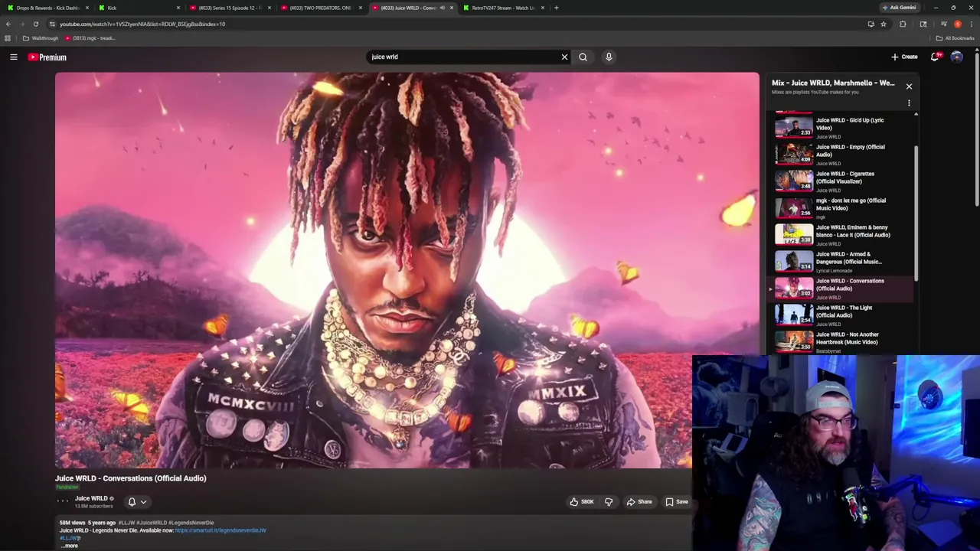The image size is (980, 551).
Task: Open the Mix playlist title
Action: 833,83
